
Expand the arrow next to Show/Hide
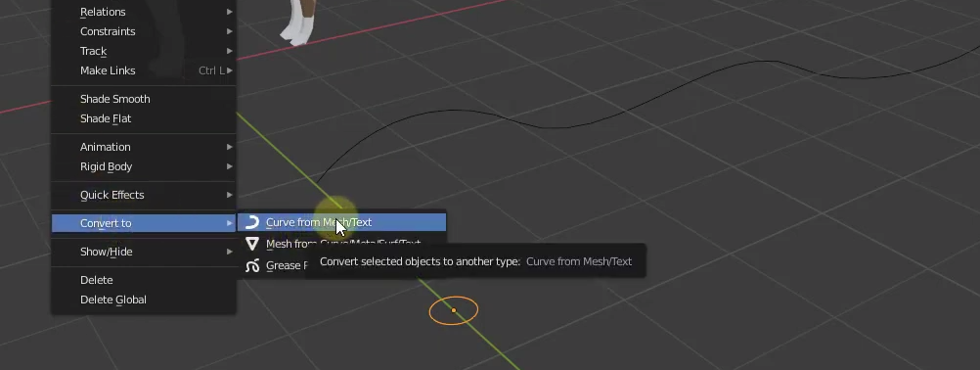coord(230,252)
